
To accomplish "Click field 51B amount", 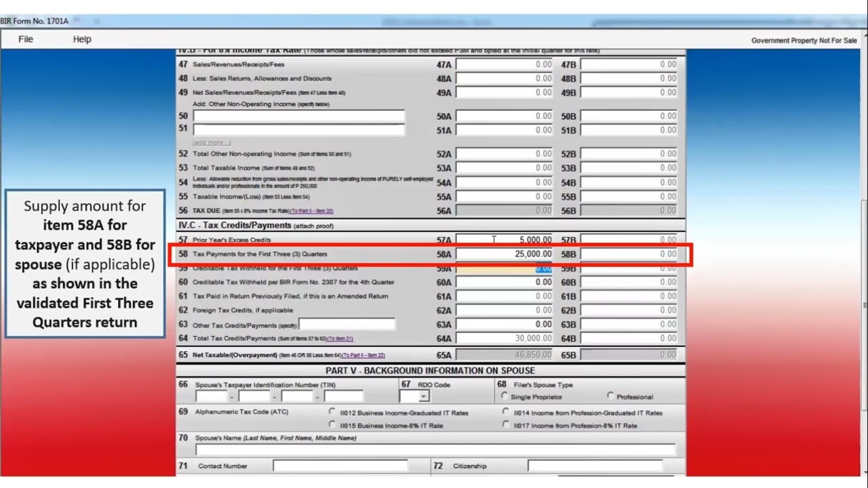I will tap(629, 130).
